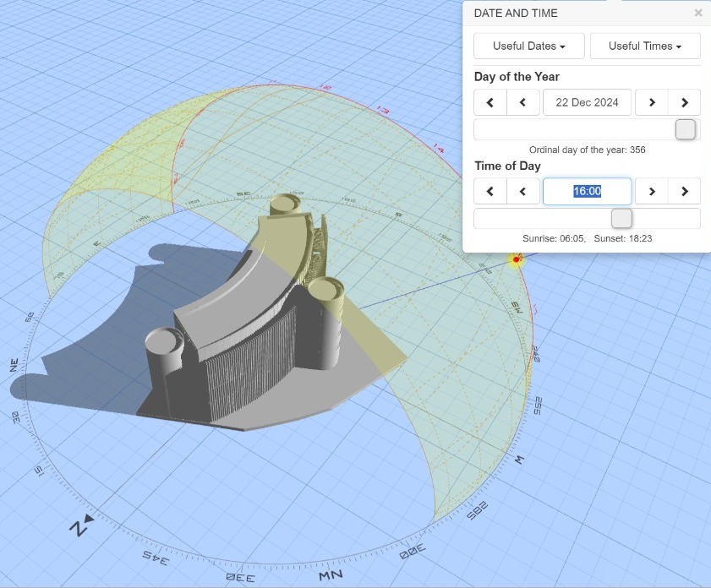Open the Useful Dates dropdown
Screen dimensions: 711x588
[x=528, y=46]
